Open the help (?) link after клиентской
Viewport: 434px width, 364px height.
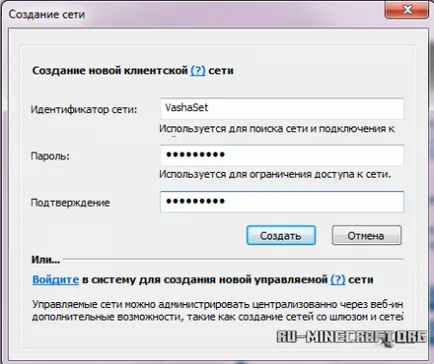coord(198,70)
